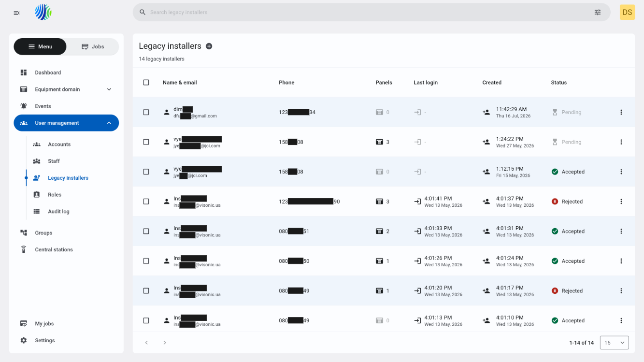Collapse the User management section chevron
Image resolution: width=644 pixels, height=362 pixels.
pyautogui.click(x=109, y=123)
